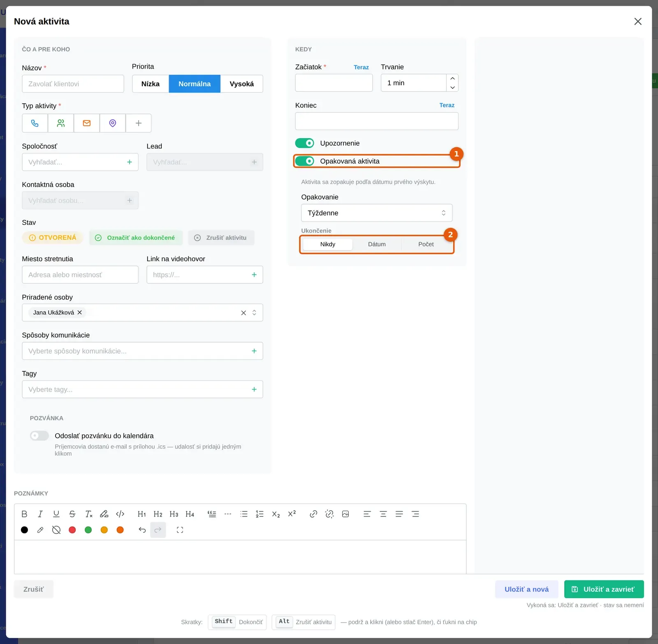Select the location pin activity type
The height and width of the screenshot is (644, 658).
point(113,123)
